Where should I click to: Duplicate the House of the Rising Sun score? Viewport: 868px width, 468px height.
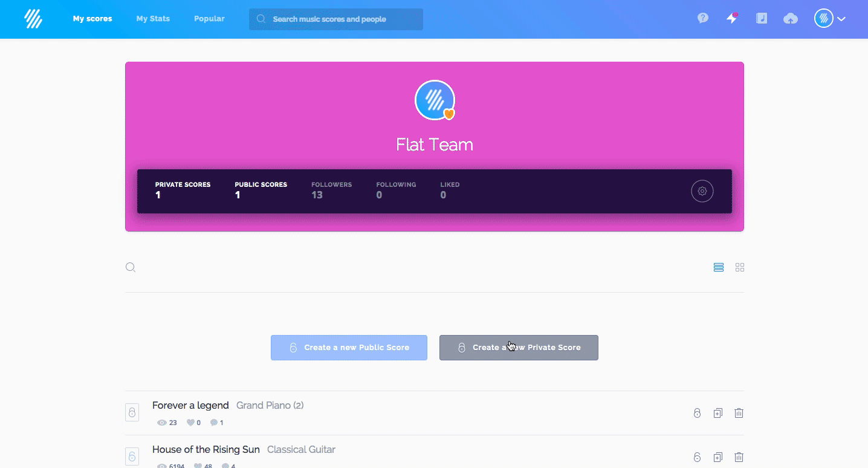[717, 458]
